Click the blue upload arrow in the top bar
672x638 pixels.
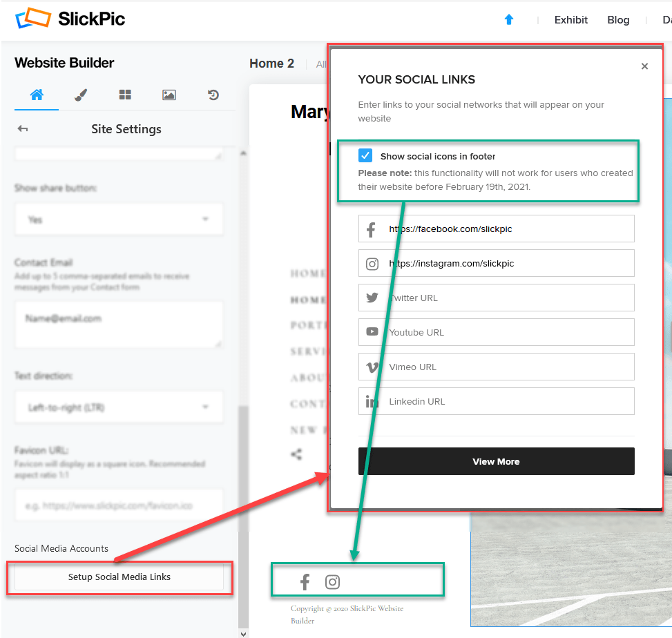tap(509, 20)
